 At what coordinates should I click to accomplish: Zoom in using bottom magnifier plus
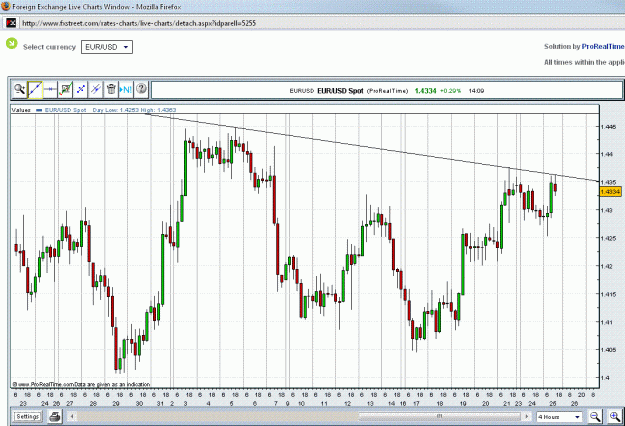pos(615,417)
